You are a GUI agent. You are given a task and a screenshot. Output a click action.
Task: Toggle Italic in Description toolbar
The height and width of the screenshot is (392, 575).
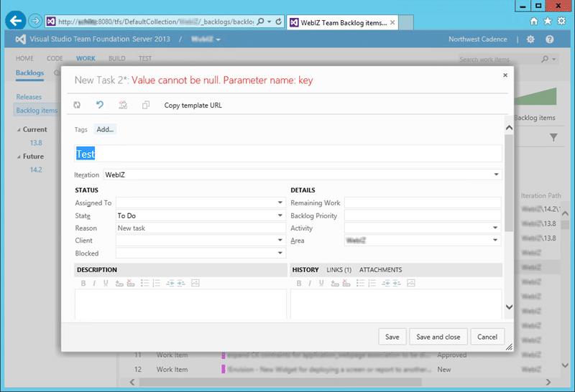click(94, 283)
